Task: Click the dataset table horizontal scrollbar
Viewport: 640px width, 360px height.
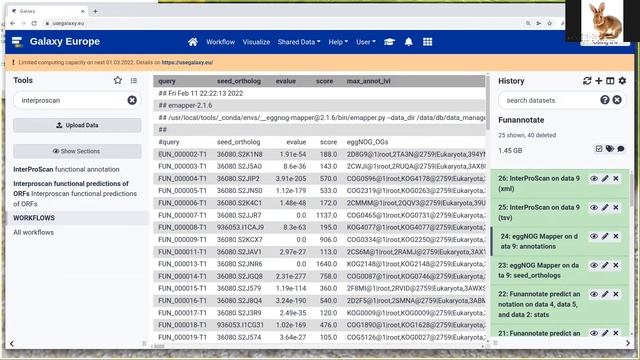Action: [x=159, y=346]
